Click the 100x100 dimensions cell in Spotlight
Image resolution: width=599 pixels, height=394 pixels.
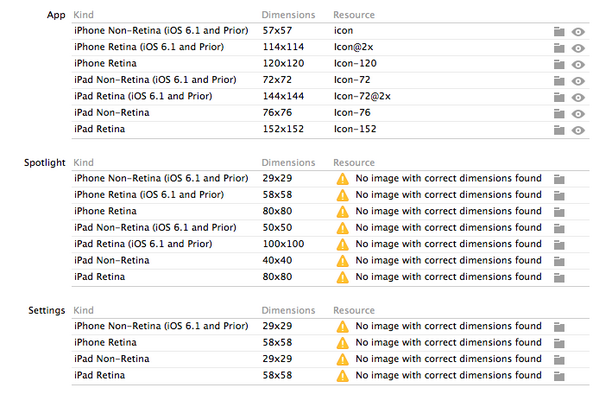pos(283,244)
